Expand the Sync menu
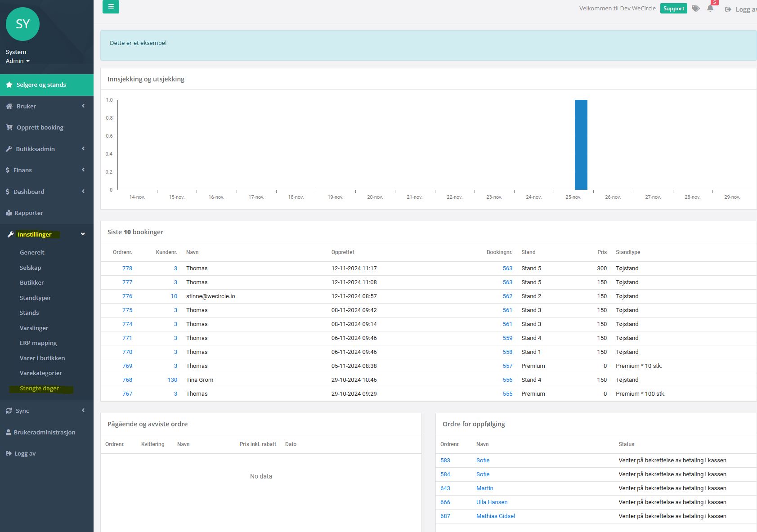757x532 pixels. [83, 411]
